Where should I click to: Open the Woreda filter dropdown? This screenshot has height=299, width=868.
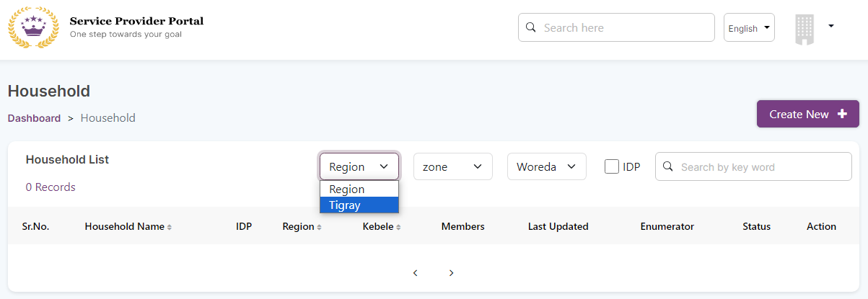[x=546, y=166]
